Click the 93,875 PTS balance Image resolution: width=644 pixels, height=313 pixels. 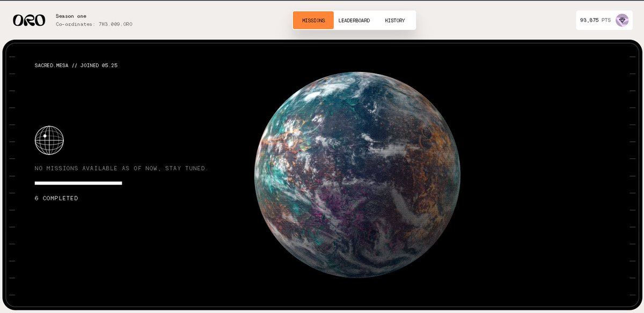595,20
